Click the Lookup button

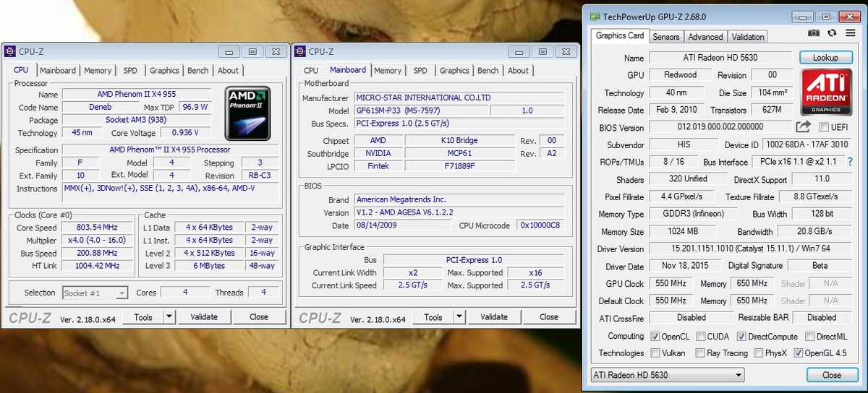pos(825,57)
